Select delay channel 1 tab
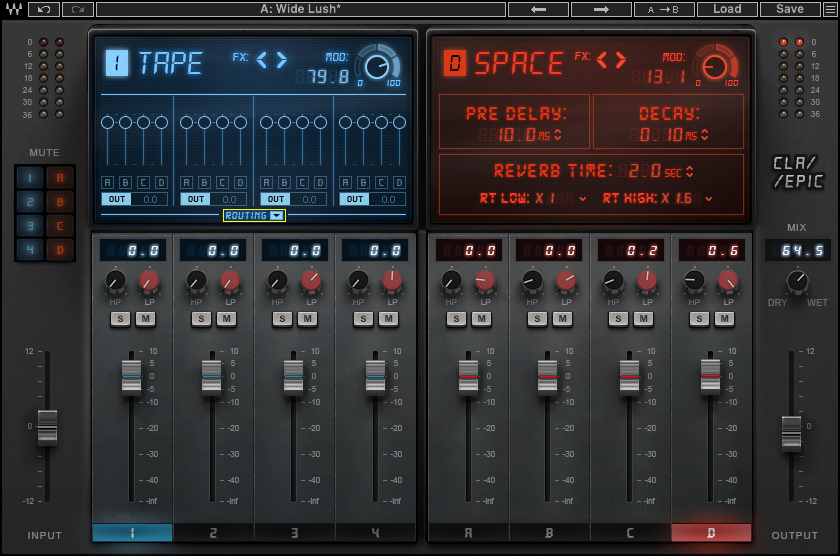The height and width of the screenshot is (556, 840). point(132,532)
